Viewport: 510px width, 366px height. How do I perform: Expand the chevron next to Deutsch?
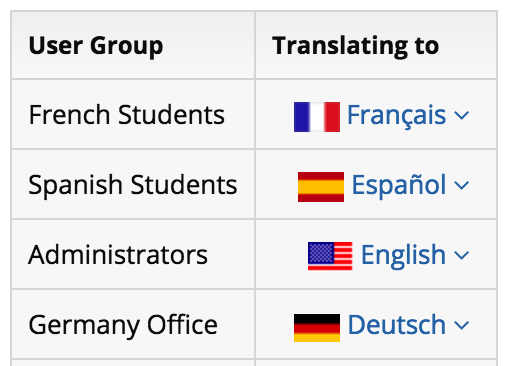(x=462, y=325)
